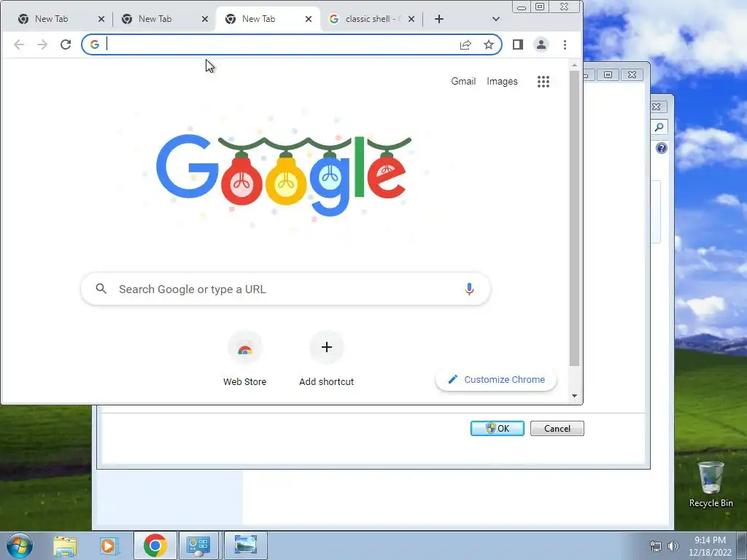Screen dimensions: 747x560
Task: Maximize the Chrome window
Action: point(540,7)
